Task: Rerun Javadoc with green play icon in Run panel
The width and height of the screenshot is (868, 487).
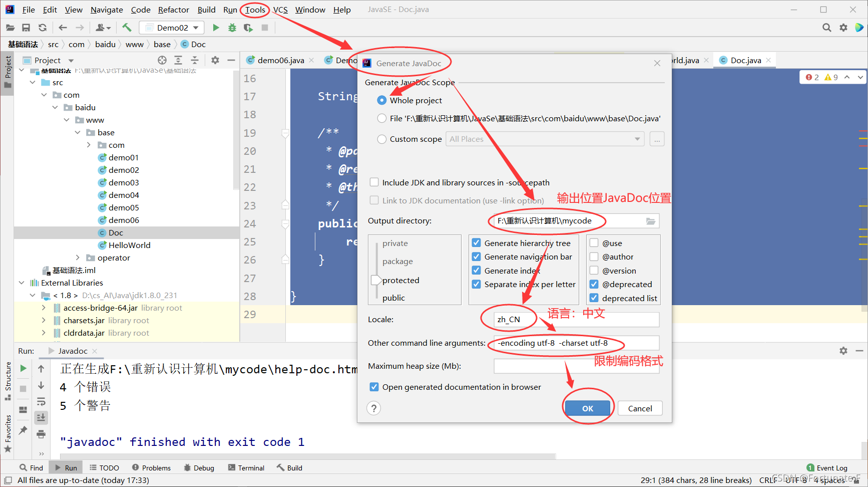Action: tap(23, 368)
